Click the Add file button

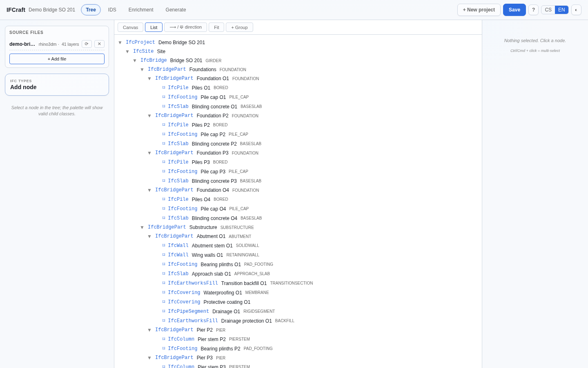57,59
